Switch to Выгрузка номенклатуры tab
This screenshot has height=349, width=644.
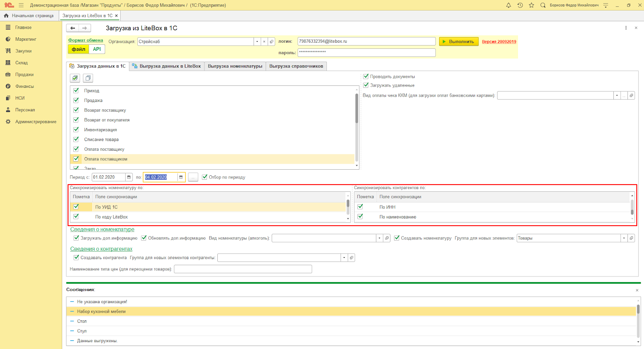pos(235,66)
